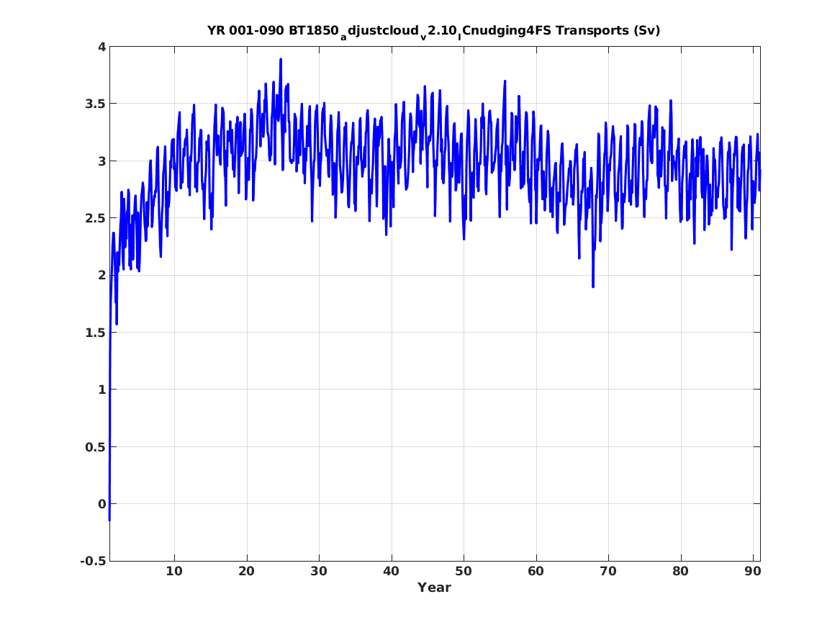Viewport: 840px width, 630px height.
Task: Click y-axis tick label '1.5'
Action: pyautogui.click(x=96, y=333)
